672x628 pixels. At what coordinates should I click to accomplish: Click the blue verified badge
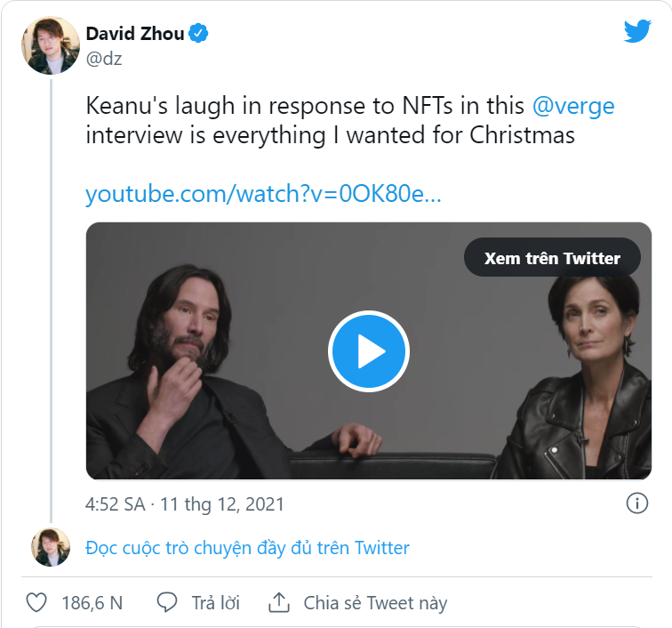[200, 35]
